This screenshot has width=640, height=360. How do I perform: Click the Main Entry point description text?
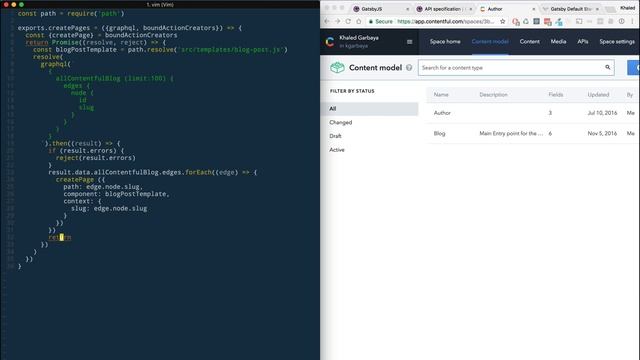coord(511,133)
